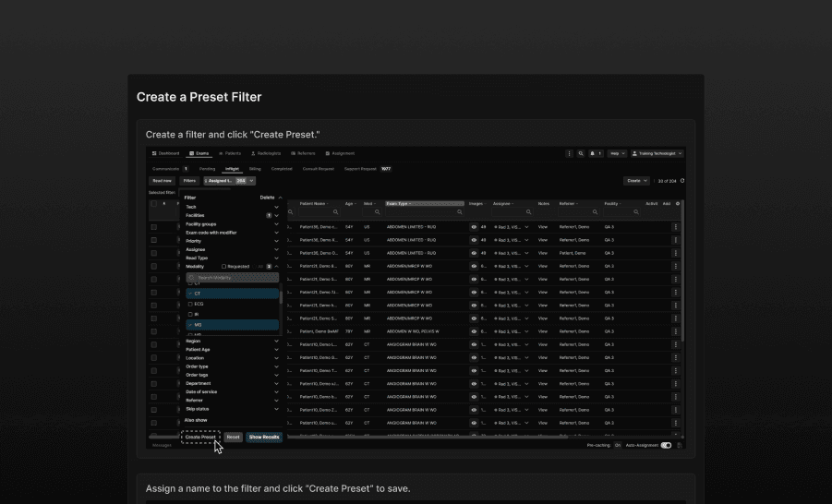Toggle image eye for first ANGIOGRAM BRAIN row

tap(474, 344)
